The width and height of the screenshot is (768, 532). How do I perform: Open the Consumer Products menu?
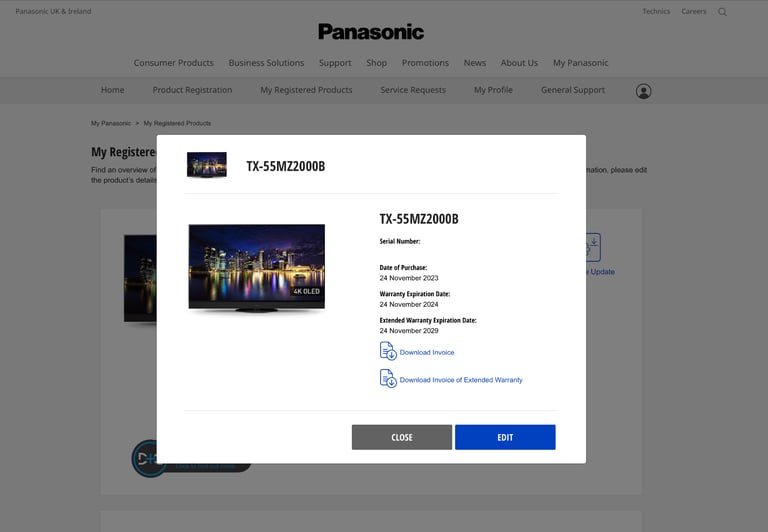(173, 63)
